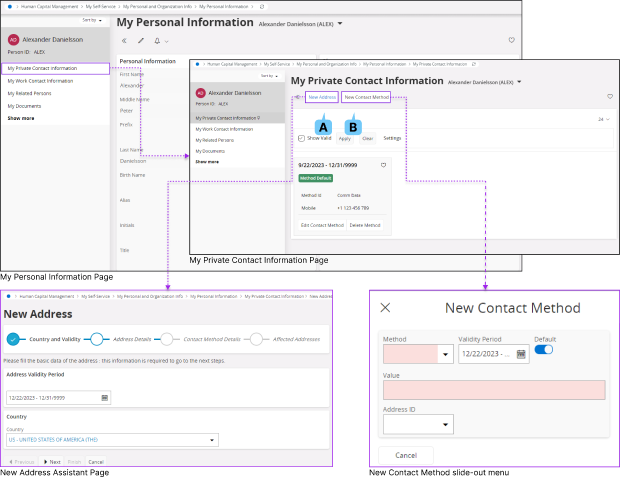Click the New Contact Method button
The height and width of the screenshot is (478, 620).
366,97
